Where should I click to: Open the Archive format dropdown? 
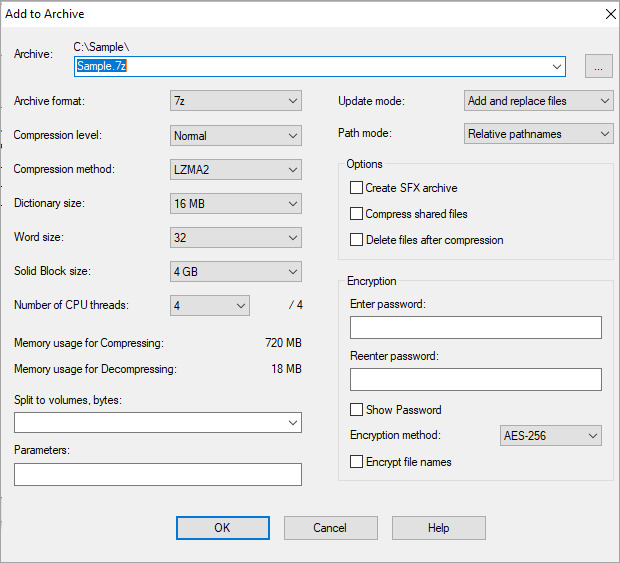coord(236,101)
